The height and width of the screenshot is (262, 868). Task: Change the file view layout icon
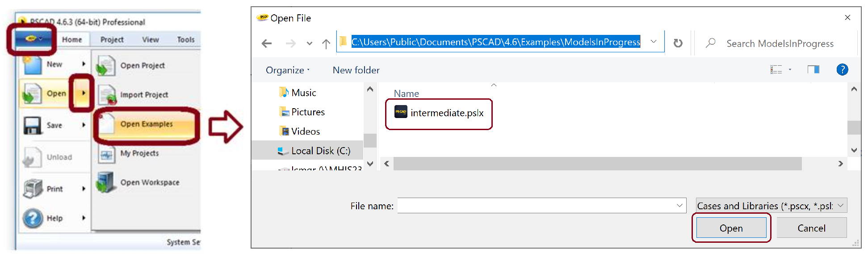pyautogui.click(x=776, y=70)
